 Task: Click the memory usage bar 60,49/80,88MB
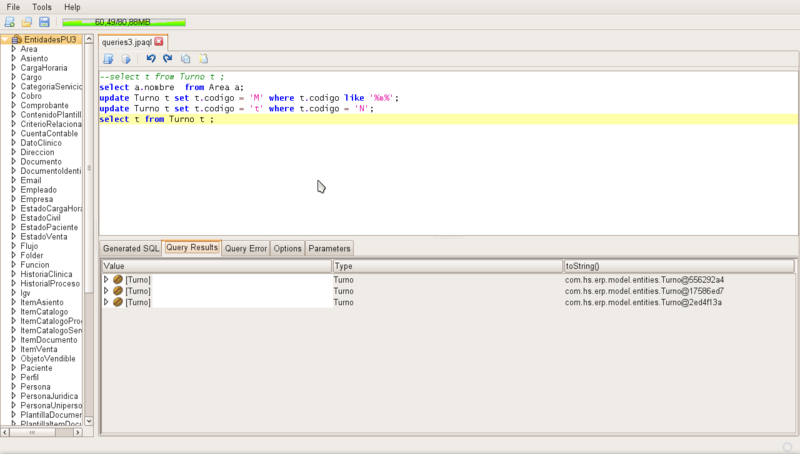(124, 22)
